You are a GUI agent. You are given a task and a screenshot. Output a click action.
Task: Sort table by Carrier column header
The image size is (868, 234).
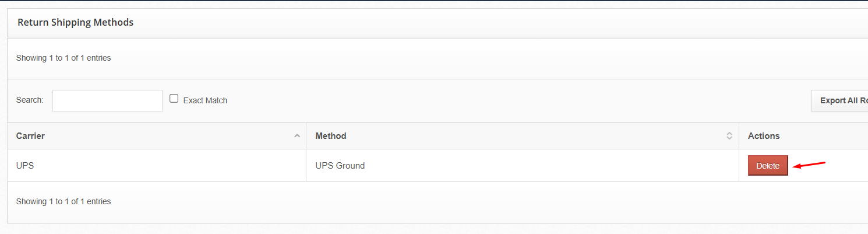point(31,136)
